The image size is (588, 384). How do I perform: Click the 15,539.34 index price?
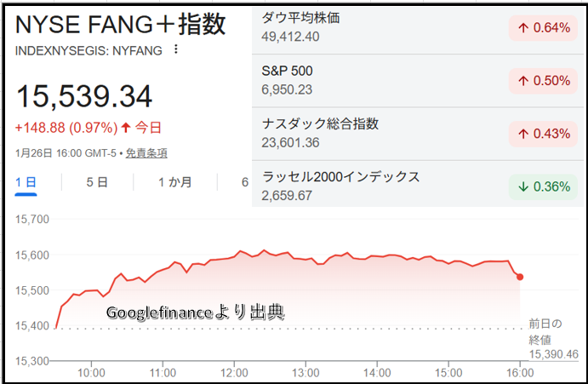click(83, 95)
